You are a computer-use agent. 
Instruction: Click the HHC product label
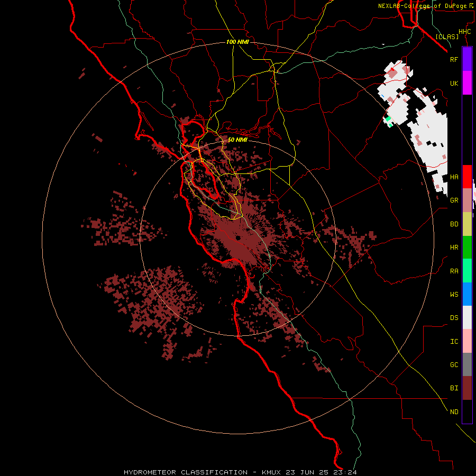(464, 32)
